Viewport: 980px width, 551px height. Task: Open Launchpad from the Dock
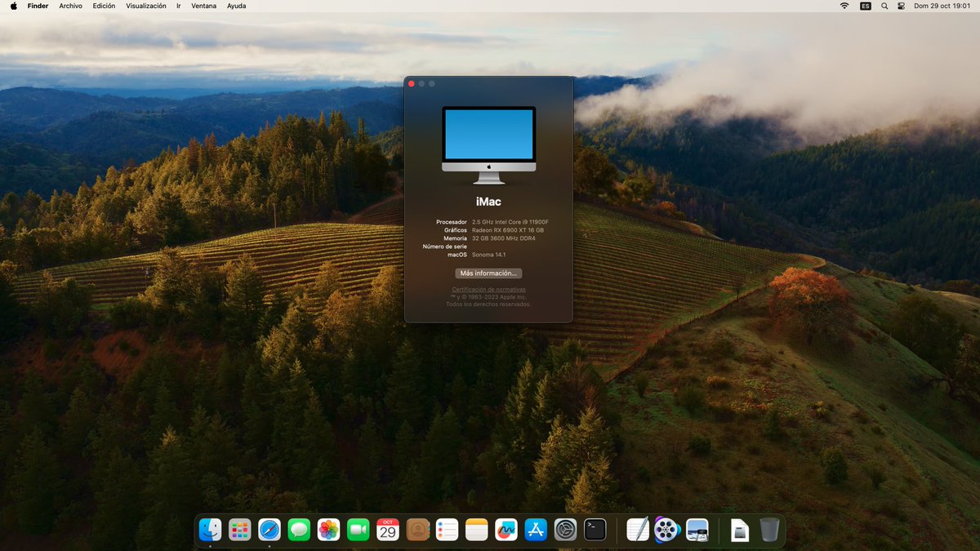[240, 530]
